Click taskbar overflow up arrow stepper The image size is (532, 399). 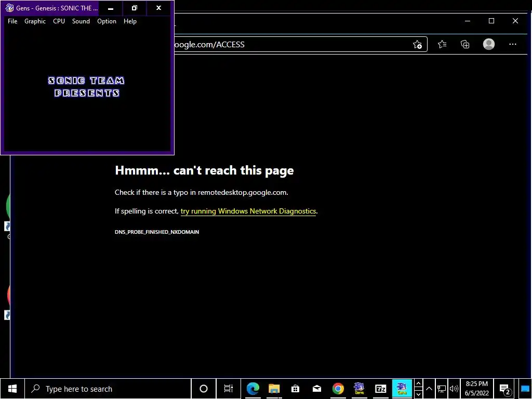(418, 384)
